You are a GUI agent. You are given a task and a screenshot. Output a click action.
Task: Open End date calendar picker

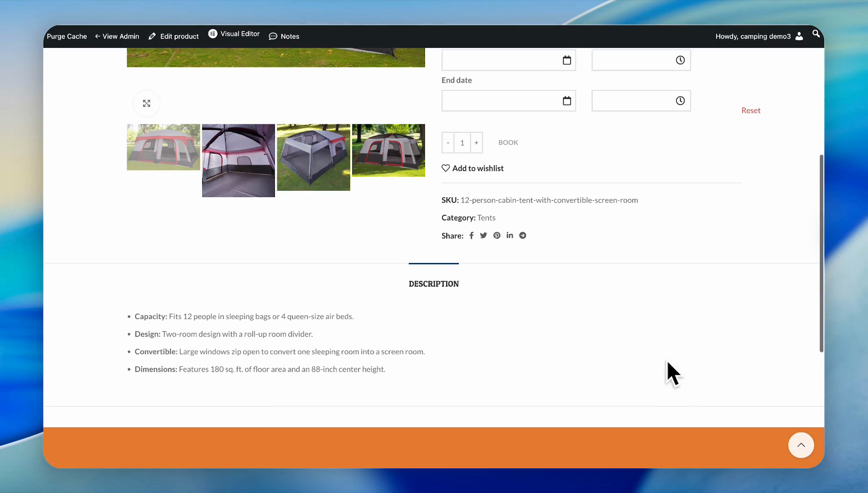567,101
